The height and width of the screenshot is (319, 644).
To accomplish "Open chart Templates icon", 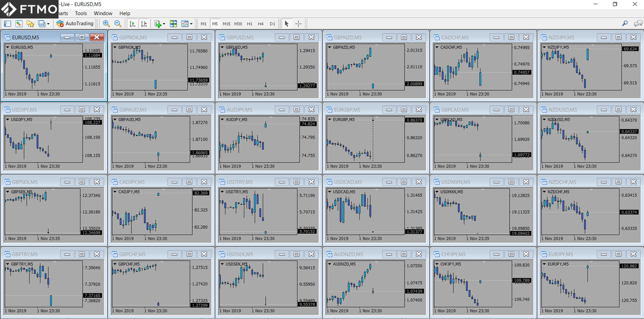I will coord(185,24).
